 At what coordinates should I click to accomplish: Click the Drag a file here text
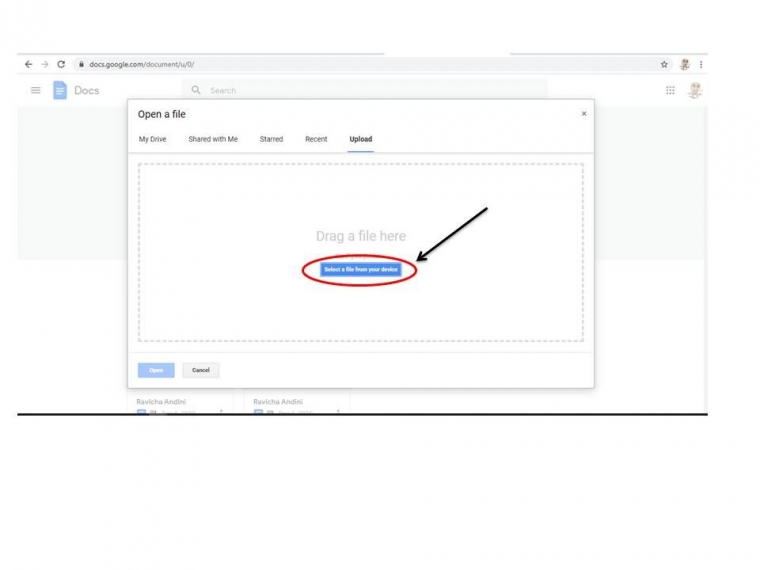pos(361,236)
